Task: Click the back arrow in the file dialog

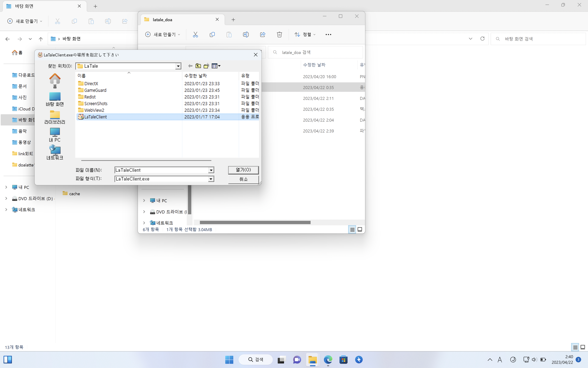Action: tap(190, 66)
